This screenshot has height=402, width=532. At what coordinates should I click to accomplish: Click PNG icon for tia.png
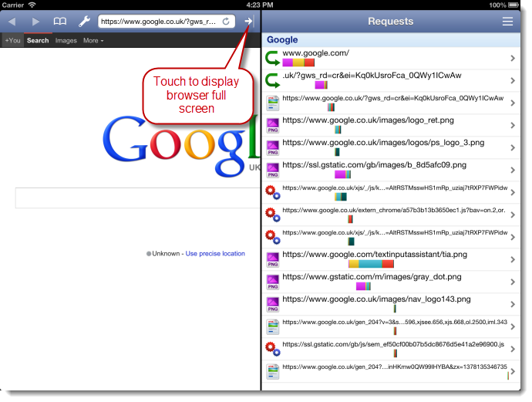[272, 259]
